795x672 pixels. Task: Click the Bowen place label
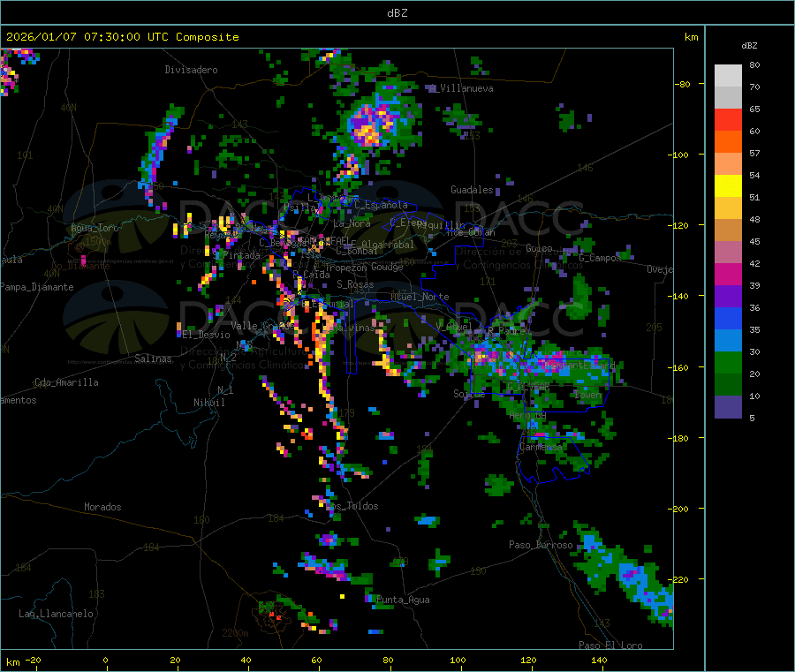tap(588, 394)
